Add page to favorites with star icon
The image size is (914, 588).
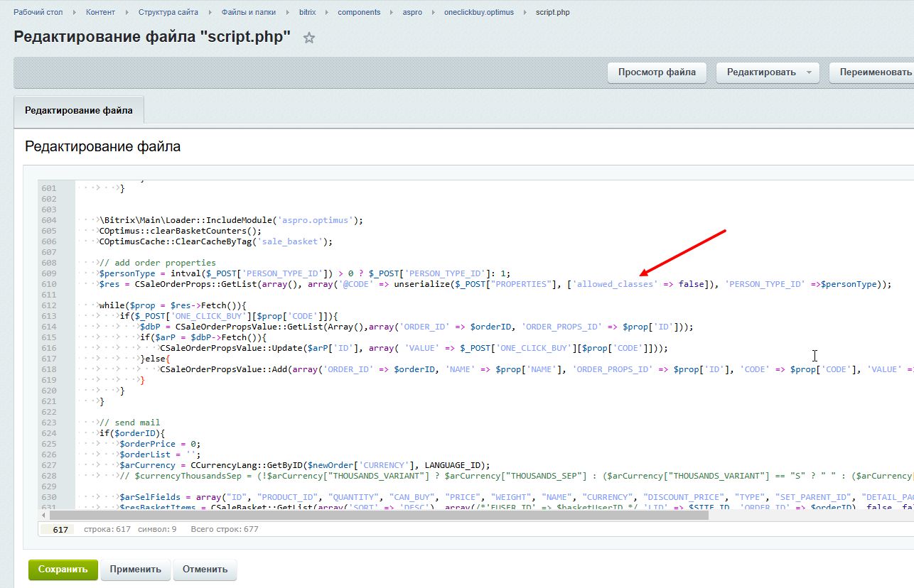309,38
